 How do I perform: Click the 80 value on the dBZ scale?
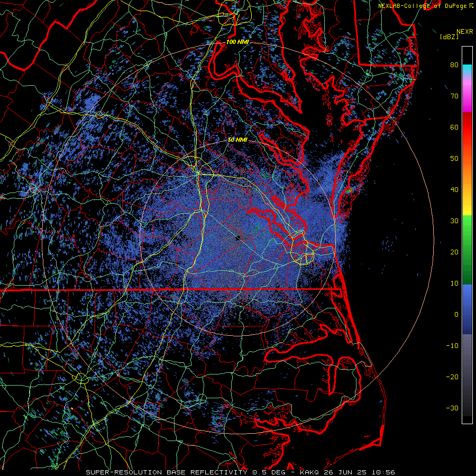pos(454,65)
